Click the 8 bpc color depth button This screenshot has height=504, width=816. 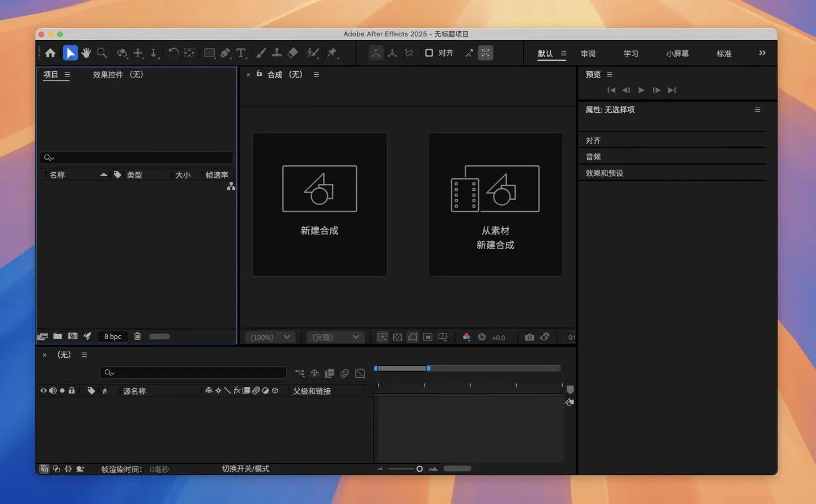pos(113,336)
